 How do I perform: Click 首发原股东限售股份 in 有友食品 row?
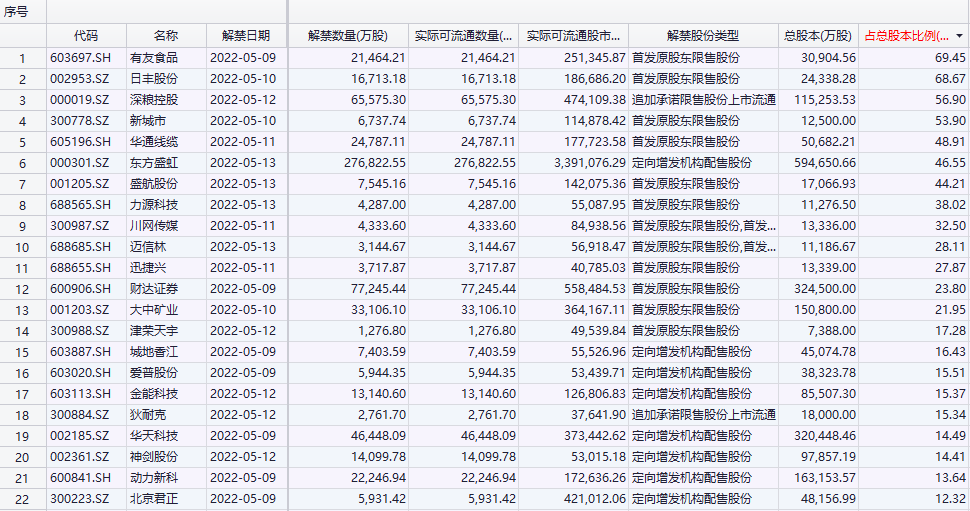[x=685, y=58]
